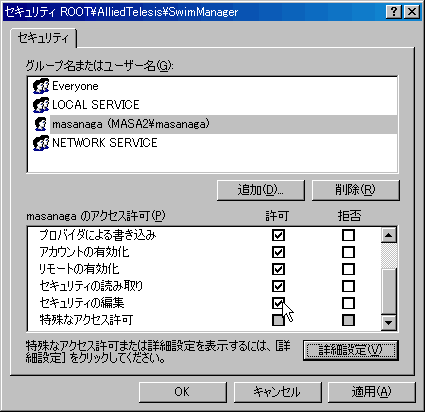Click the キャンセル button
This screenshot has width=425, height=412.
pyautogui.click(x=278, y=392)
